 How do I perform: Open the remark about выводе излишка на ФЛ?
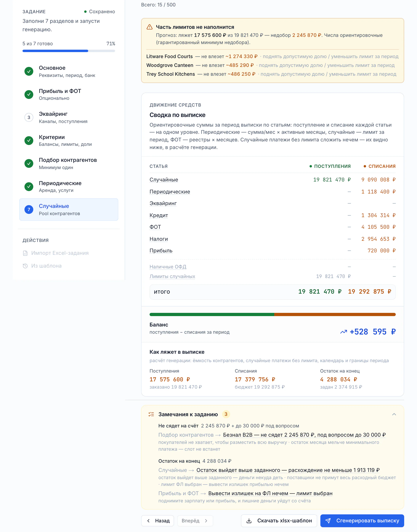click(x=270, y=493)
